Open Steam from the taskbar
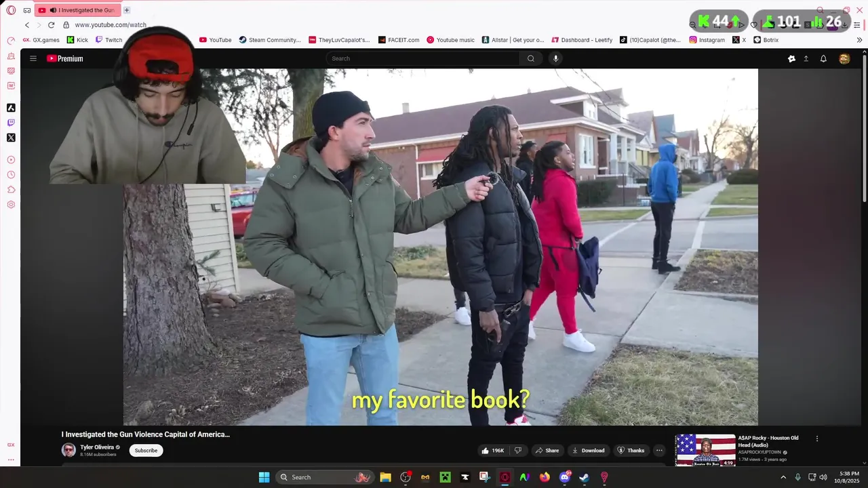This screenshot has width=868, height=488. [x=584, y=477]
